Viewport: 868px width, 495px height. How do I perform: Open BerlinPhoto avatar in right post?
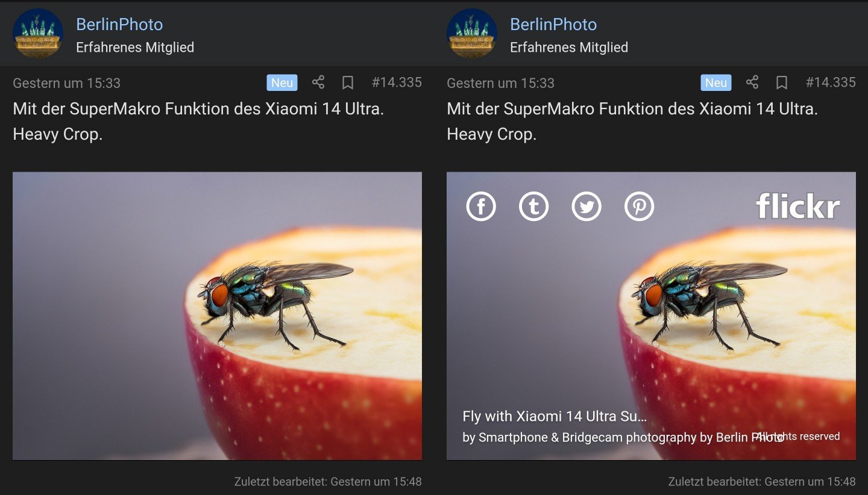(x=472, y=34)
